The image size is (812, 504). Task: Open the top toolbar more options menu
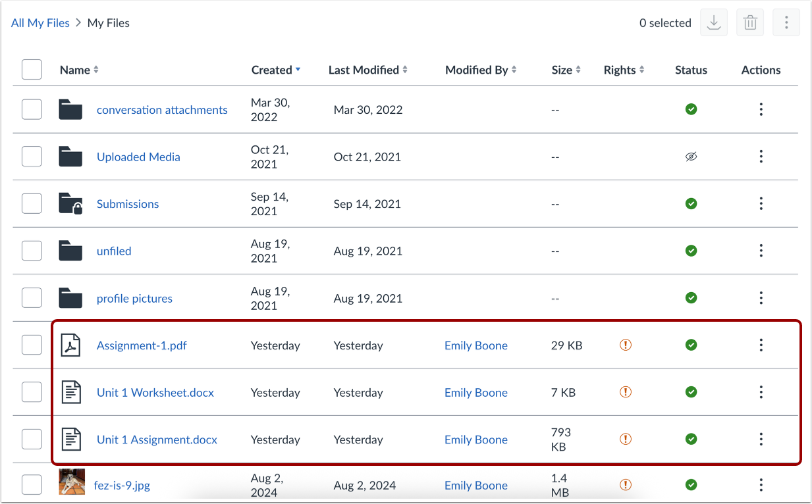click(786, 23)
